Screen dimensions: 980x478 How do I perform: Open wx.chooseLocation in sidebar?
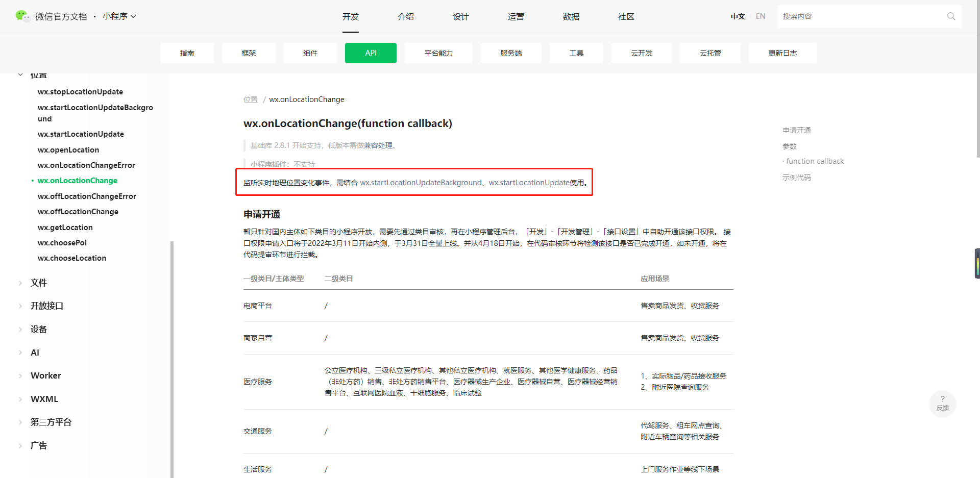tap(72, 258)
